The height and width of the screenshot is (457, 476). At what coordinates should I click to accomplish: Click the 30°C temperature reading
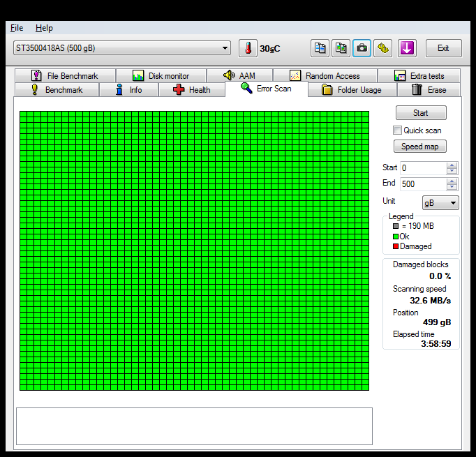pyautogui.click(x=270, y=49)
